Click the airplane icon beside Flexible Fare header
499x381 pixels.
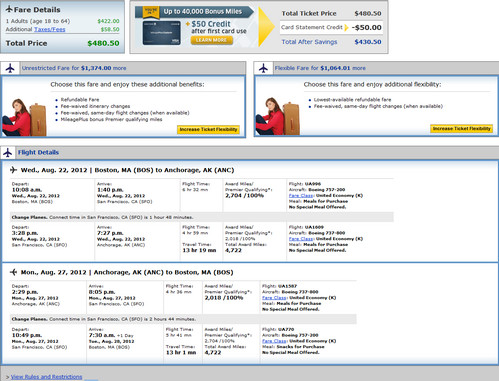point(263,68)
